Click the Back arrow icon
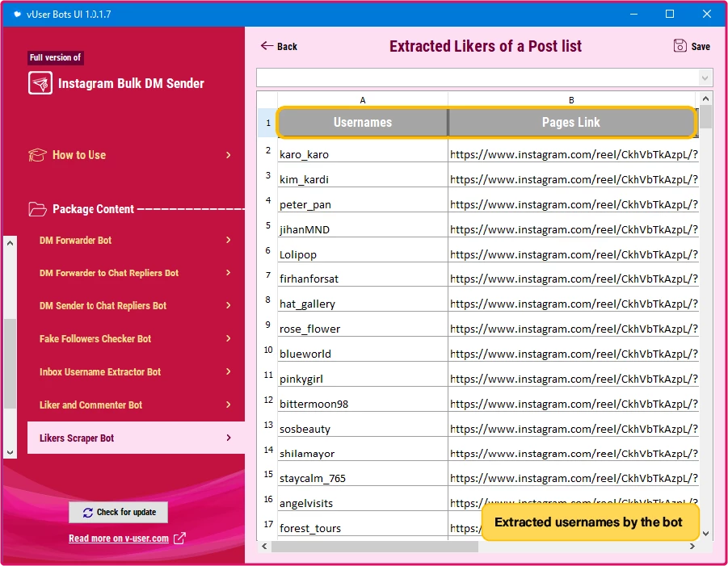Screen dimensions: 728x566 (267, 45)
